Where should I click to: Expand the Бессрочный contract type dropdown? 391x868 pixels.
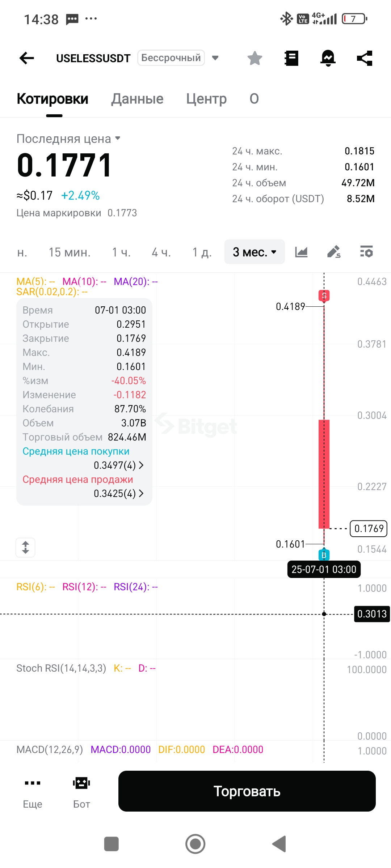(215, 58)
